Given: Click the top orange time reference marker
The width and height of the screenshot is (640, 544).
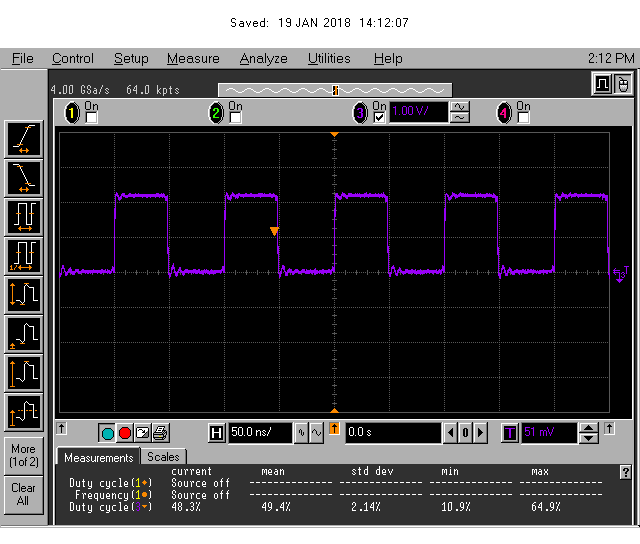Looking at the screenshot, I should click(x=334, y=134).
